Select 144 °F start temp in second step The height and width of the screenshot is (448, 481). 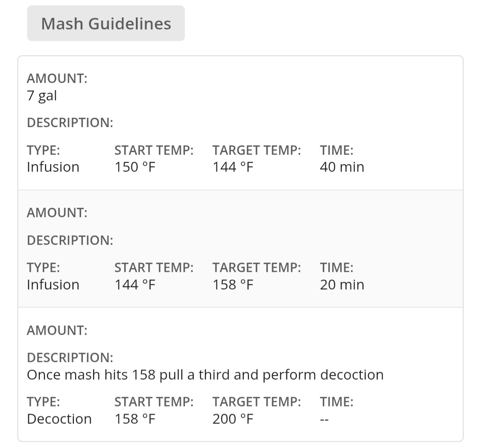pyautogui.click(x=135, y=285)
